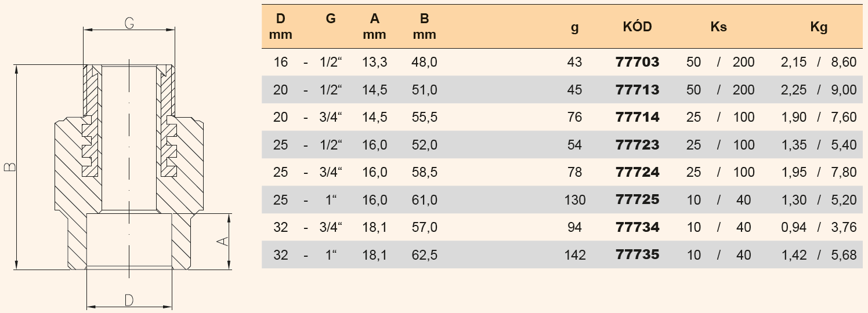
Task: Click the B dimension label in drawing
Action: click(9, 167)
